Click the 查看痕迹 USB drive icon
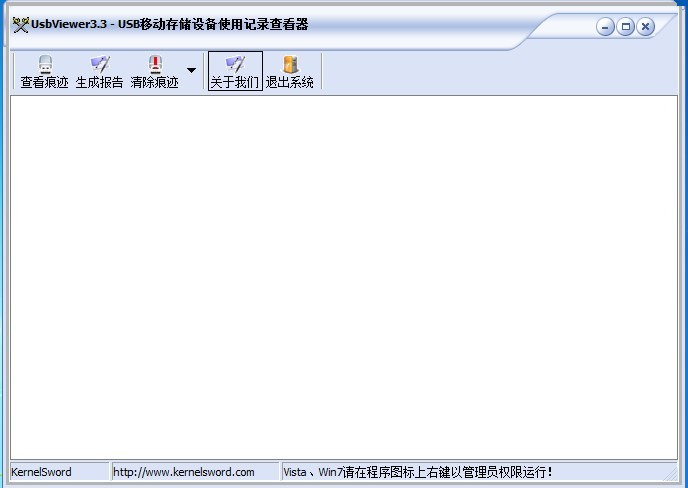 [x=45, y=64]
